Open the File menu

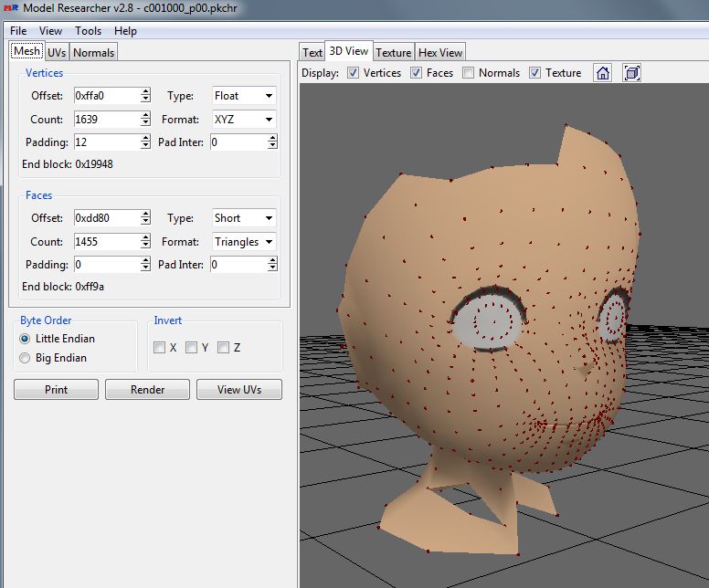[18, 31]
